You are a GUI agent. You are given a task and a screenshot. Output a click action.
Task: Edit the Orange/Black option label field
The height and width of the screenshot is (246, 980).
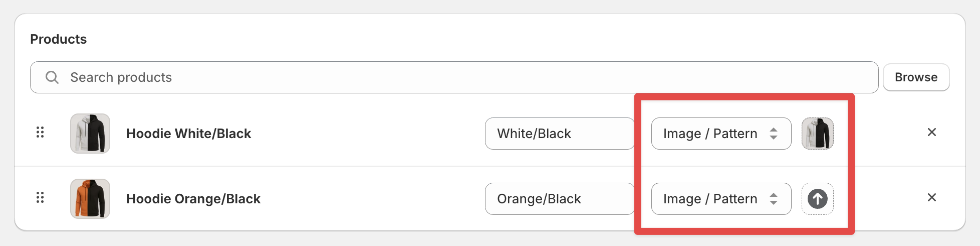560,199
